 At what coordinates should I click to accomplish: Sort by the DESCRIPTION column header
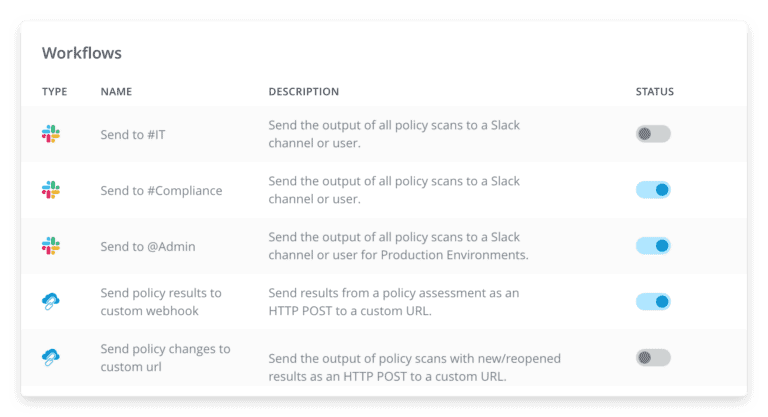[304, 92]
